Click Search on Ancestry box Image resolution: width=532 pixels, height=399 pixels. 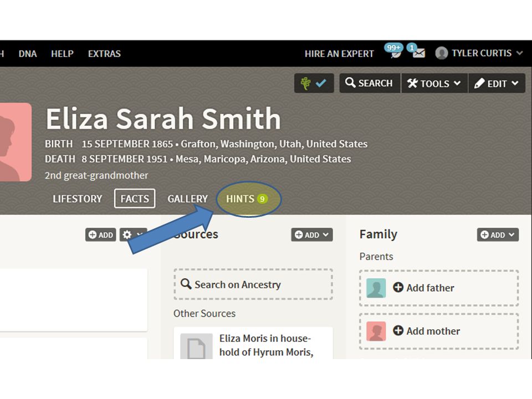pyautogui.click(x=253, y=284)
